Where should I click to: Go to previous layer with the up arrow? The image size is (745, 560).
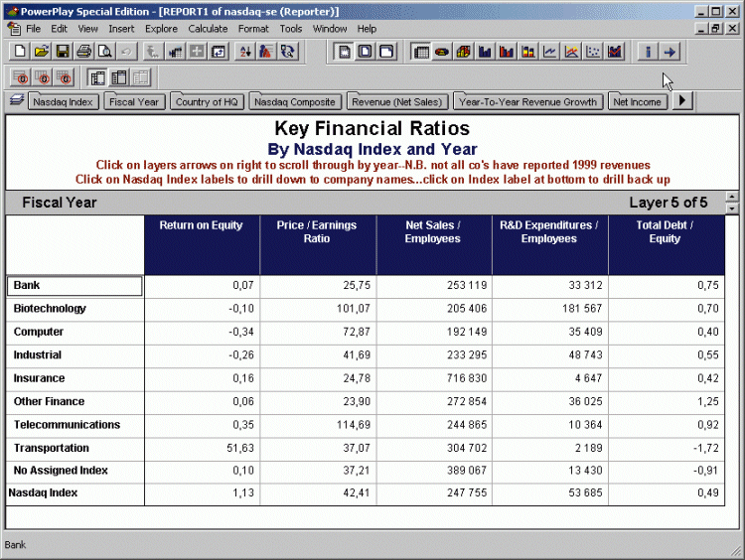pyautogui.click(x=732, y=197)
